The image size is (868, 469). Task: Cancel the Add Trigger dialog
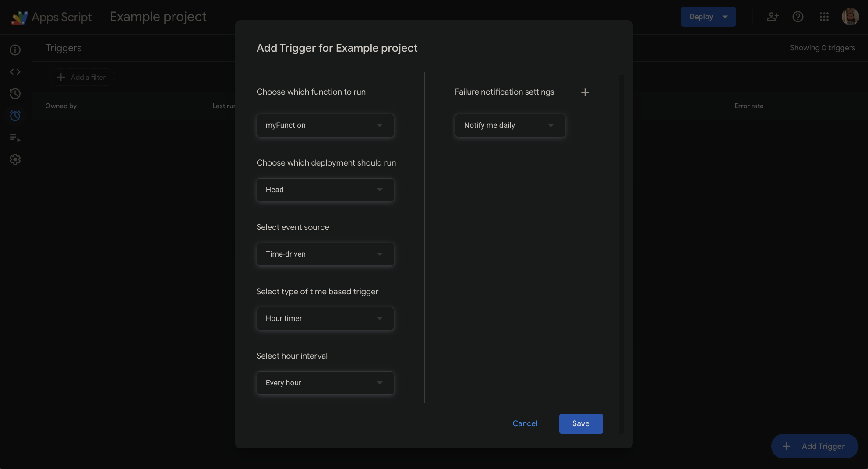(525, 423)
